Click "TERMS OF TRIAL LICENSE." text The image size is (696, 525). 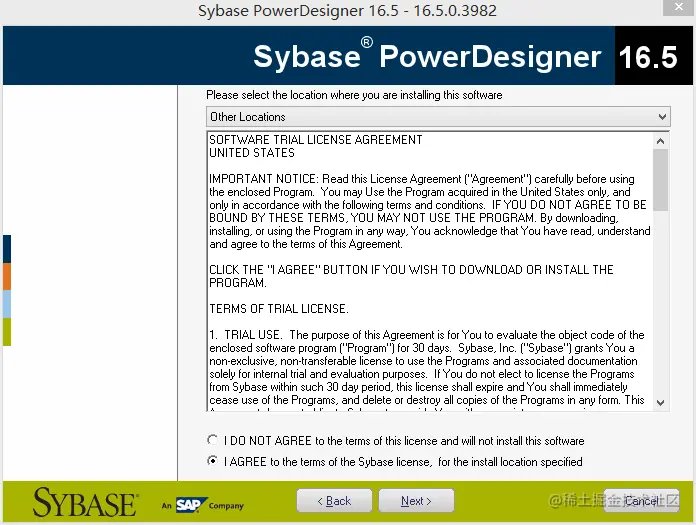pos(279,308)
